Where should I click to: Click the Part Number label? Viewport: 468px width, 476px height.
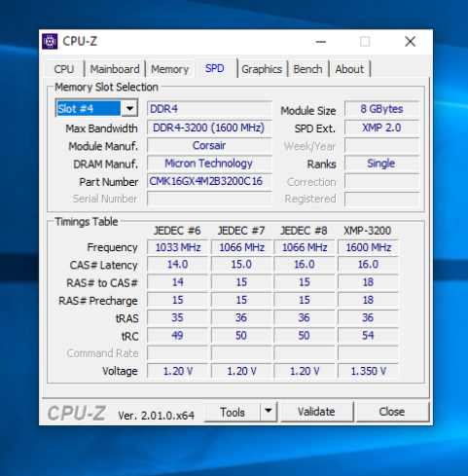click(x=109, y=182)
